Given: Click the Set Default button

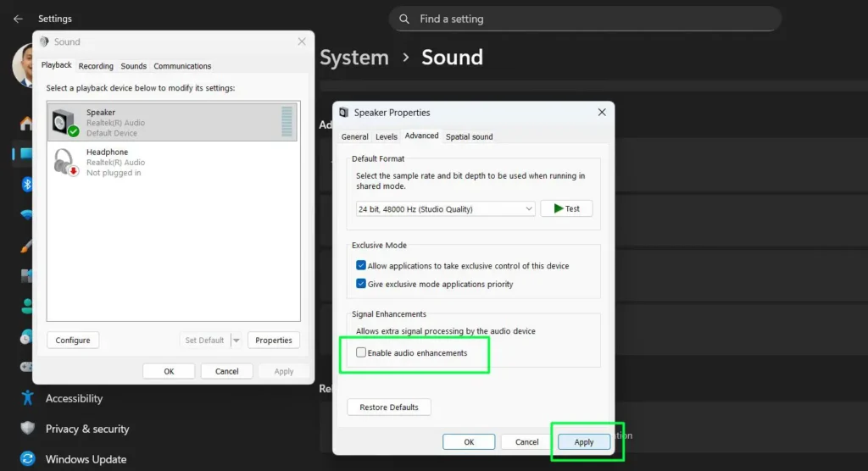Looking at the screenshot, I should coord(204,340).
